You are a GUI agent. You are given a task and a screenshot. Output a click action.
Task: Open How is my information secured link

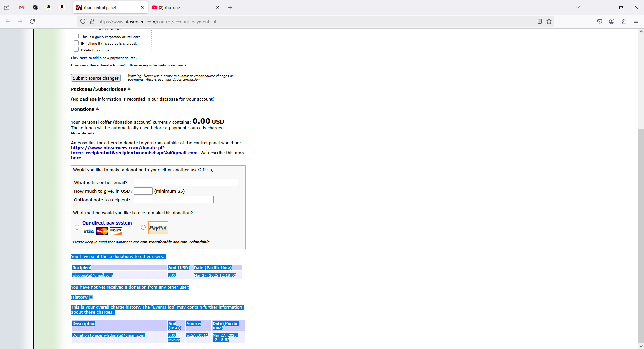(x=158, y=65)
